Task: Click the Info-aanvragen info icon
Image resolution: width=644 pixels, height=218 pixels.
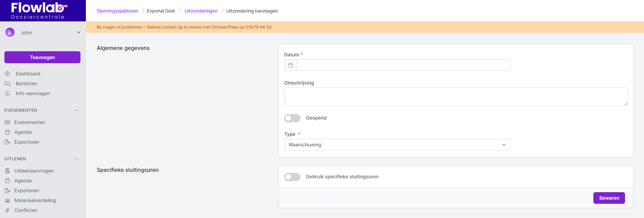Action: 7,93
